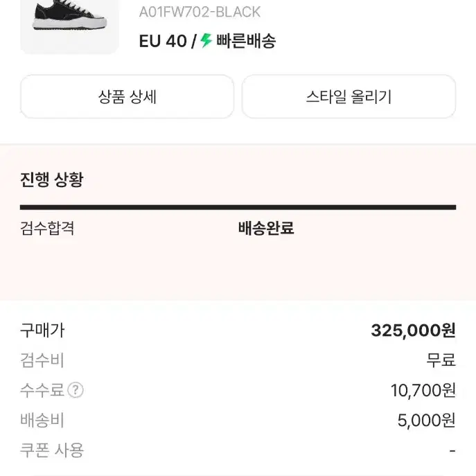The width and height of the screenshot is (476, 476).
Task: Select the EU 40 size text
Action: coord(162,41)
